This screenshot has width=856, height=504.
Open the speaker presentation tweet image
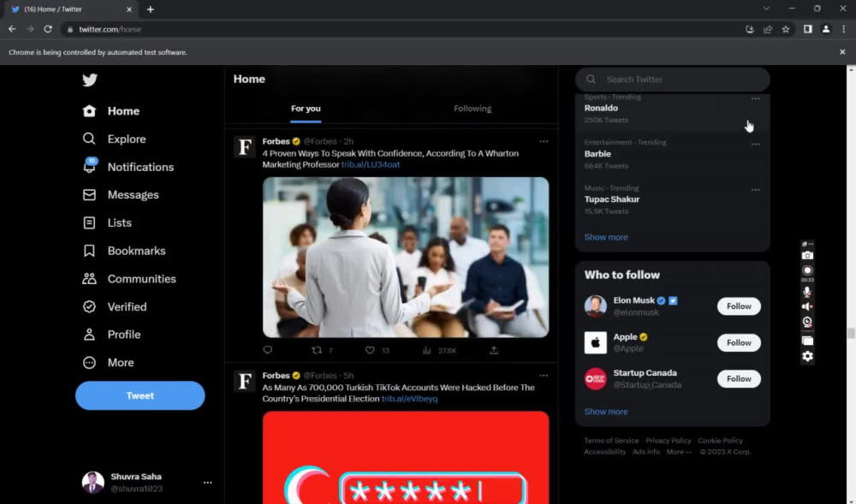pos(406,257)
